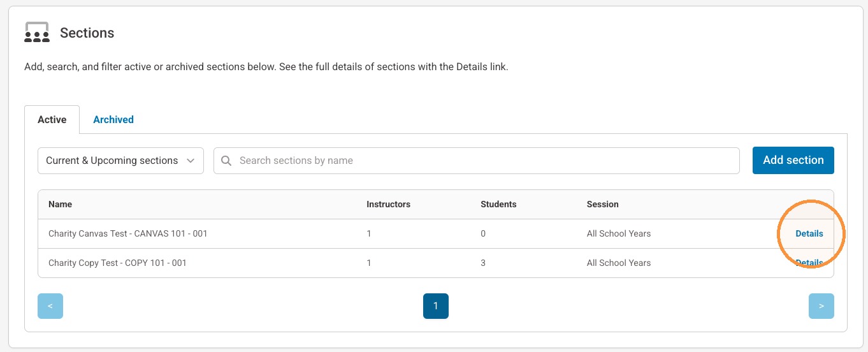868x352 pixels.
Task: Expand the Current & Upcoming sections dropdown
Action: (x=120, y=161)
